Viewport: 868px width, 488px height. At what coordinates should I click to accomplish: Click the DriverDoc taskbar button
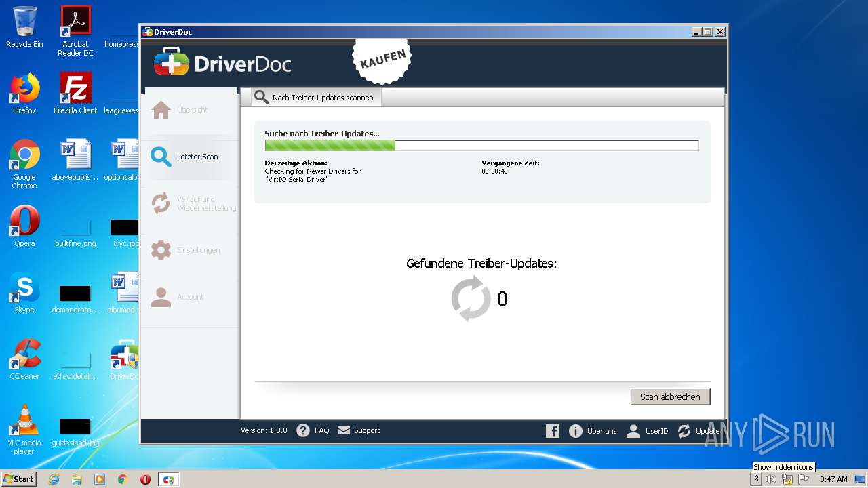[168, 479]
